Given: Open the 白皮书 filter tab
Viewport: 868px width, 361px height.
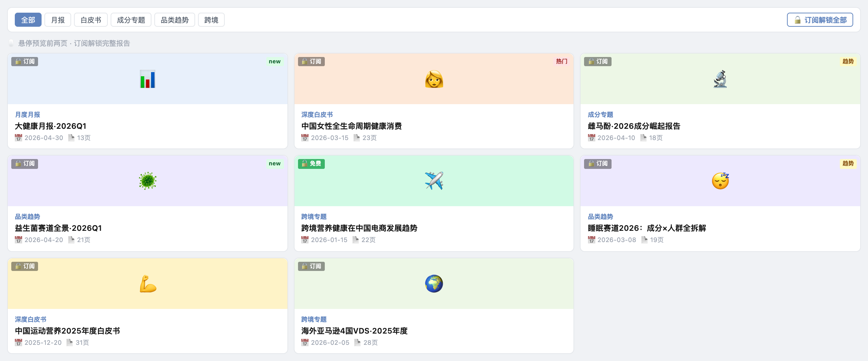Looking at the screenshot, I should pos(91,20).
